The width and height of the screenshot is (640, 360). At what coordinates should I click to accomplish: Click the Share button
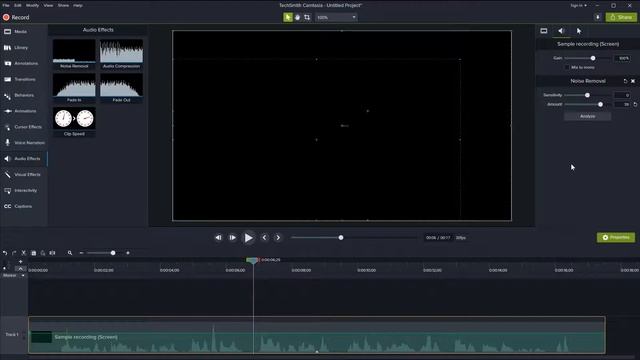point(621,17)
